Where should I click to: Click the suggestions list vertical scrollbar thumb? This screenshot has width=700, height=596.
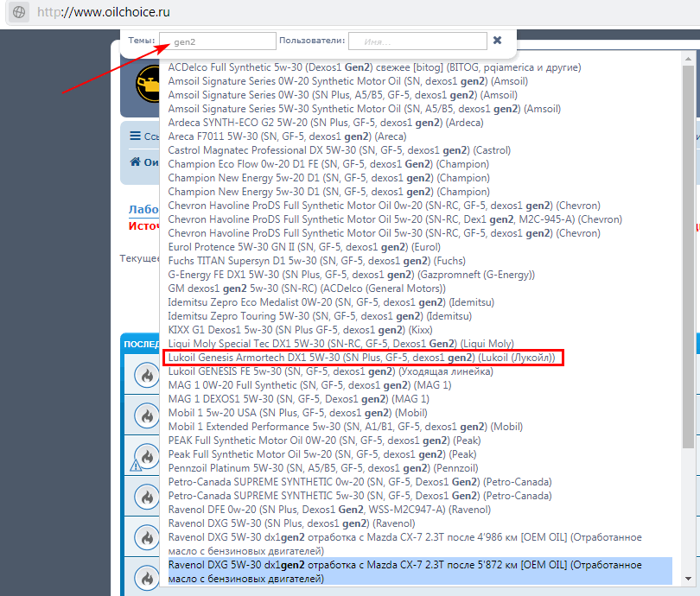pos(688,259)
